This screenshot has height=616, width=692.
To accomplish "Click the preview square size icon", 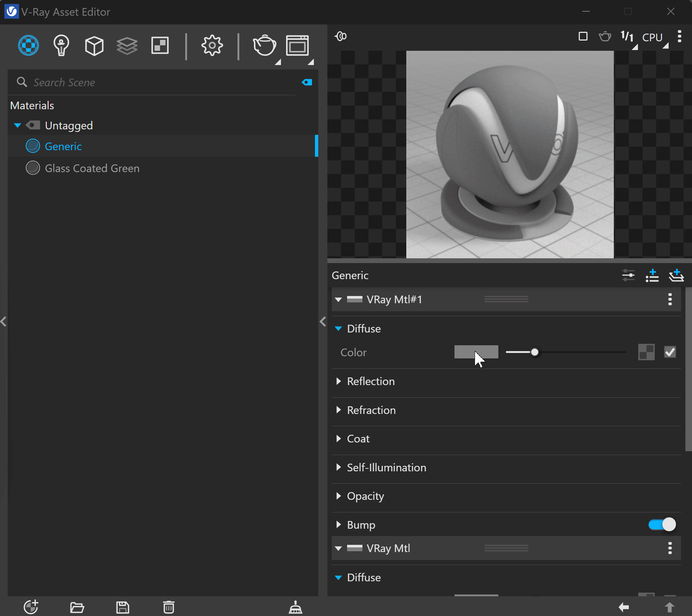I will coord(583,37).
